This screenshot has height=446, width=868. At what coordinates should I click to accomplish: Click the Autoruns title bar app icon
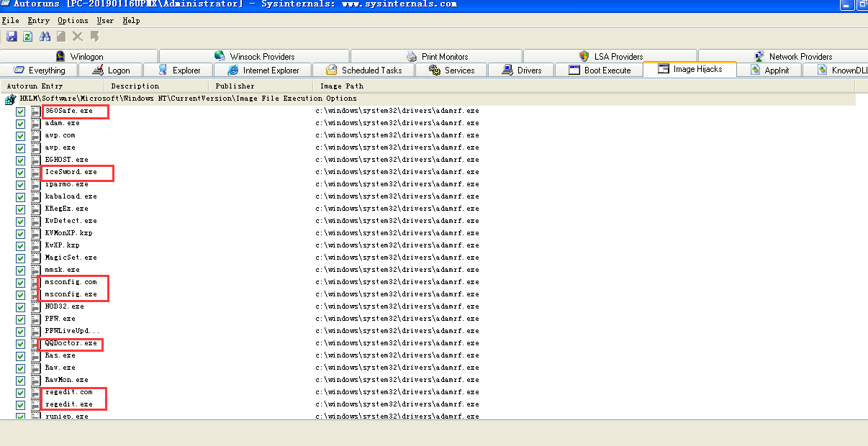pyautogui.click(x=6, y=4)
